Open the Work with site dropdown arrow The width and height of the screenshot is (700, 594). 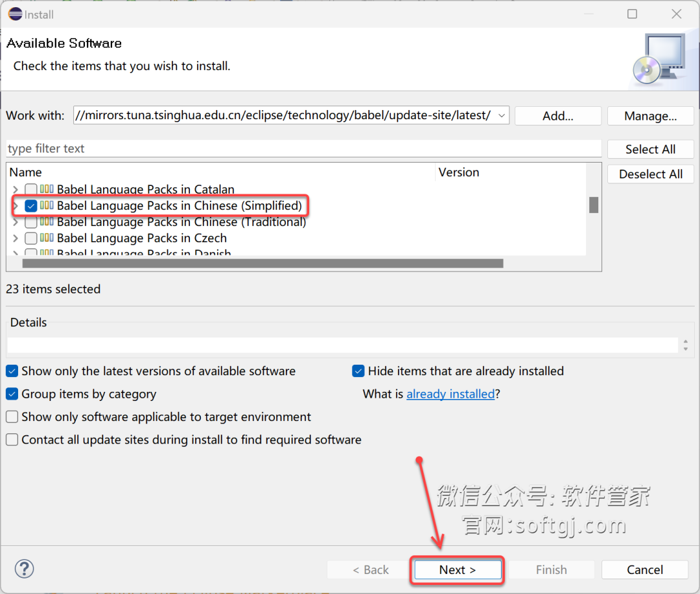(501, 115)
